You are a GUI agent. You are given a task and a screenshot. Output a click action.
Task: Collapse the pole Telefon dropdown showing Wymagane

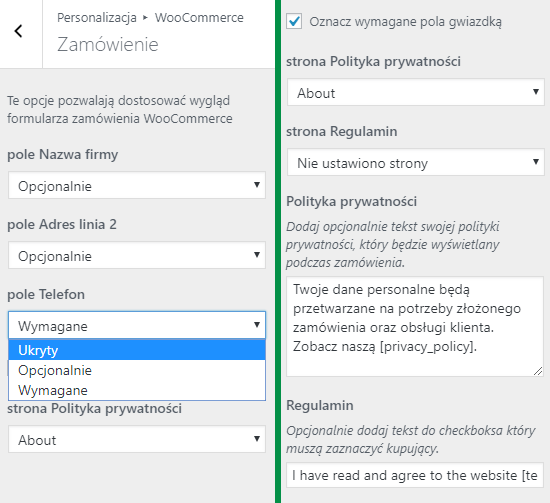point(137,325)
